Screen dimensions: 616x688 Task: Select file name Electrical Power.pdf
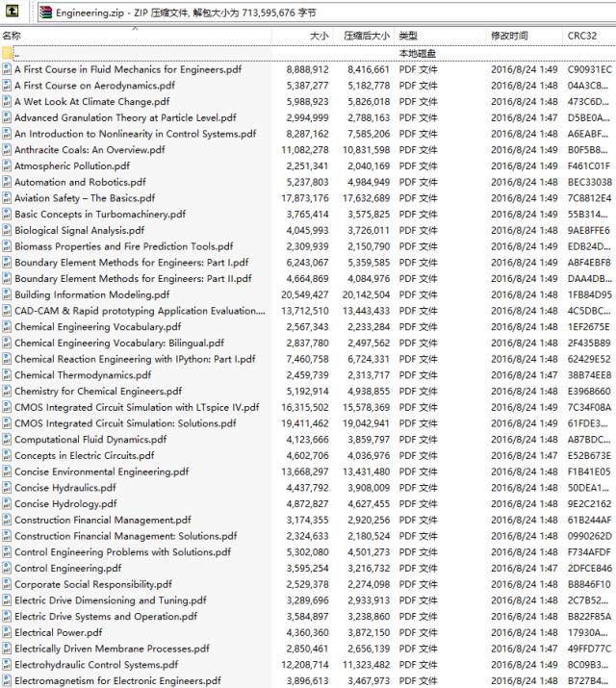click(59, 632)
